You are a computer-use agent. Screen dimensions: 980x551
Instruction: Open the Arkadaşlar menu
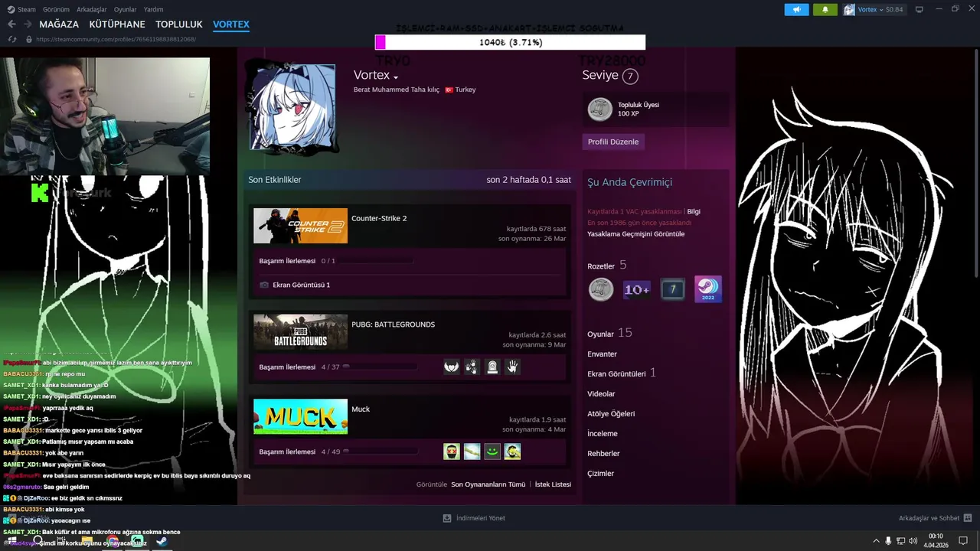(x=92, y=9)
